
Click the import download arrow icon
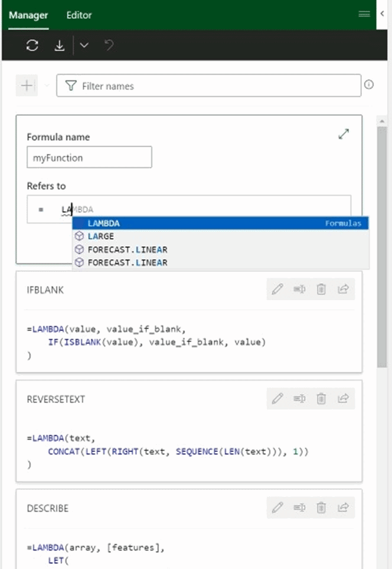click(x=59, y=46)
